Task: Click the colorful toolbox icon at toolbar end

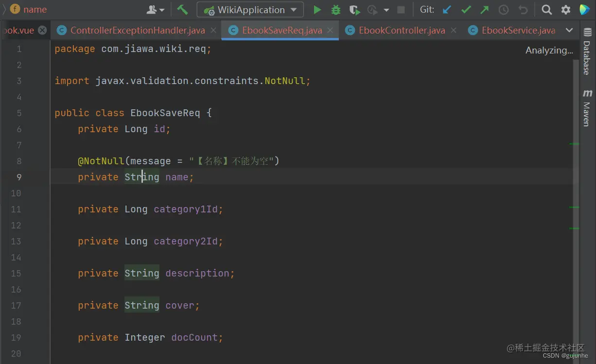Action: click(x=584, y=10)
